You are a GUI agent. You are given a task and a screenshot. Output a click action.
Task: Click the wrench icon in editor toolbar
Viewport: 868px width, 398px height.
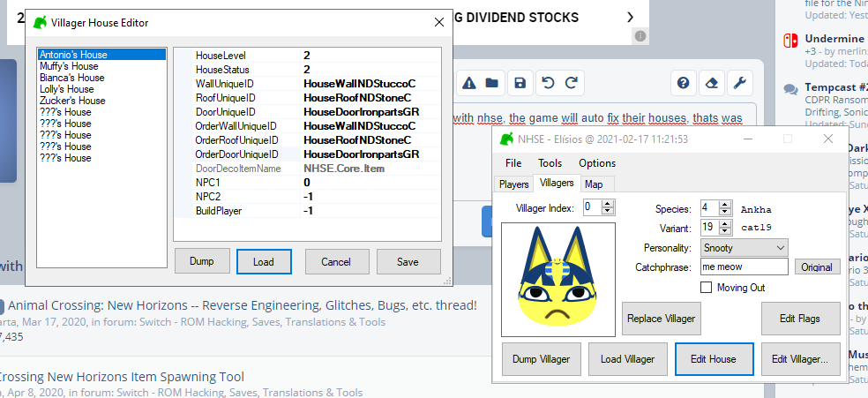[x=739, y=83]
